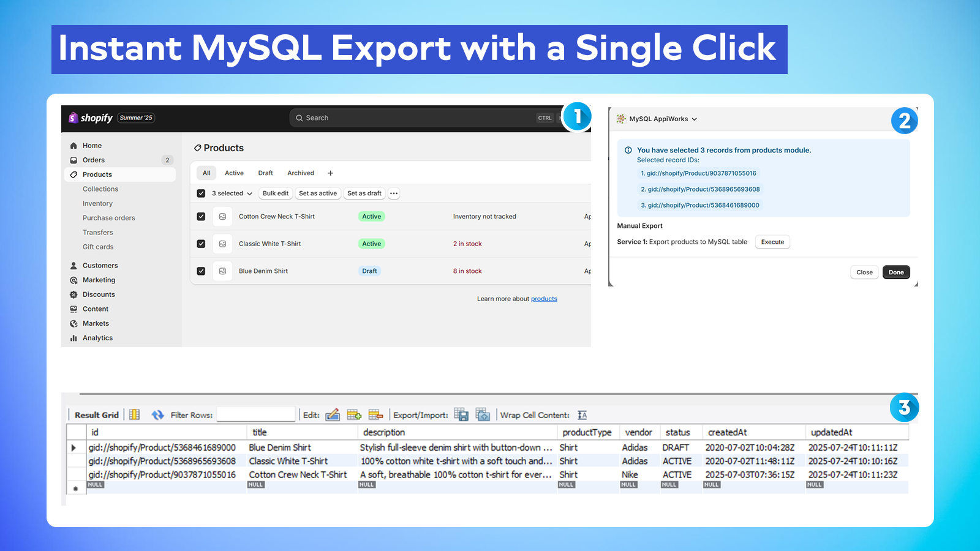Open the Export recordset icon in Result Grid toolbar

tap(461, 414)
